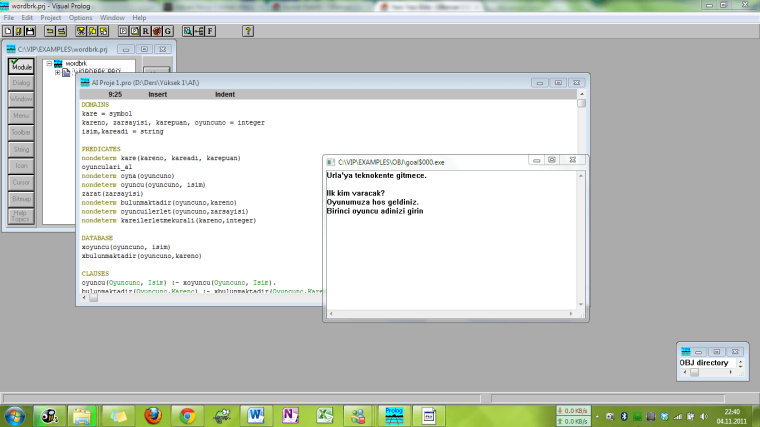Click the G toolbar icon

(168, 31)
